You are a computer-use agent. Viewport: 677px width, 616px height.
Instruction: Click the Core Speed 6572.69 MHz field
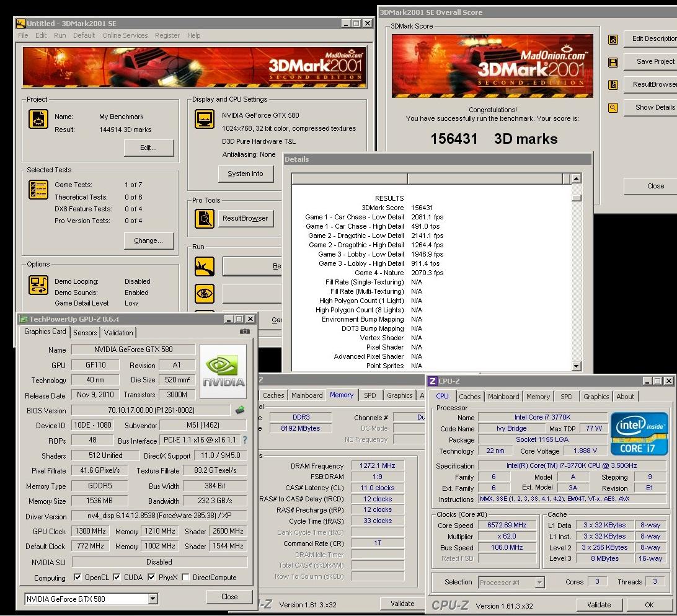click(x=507, y=525)
